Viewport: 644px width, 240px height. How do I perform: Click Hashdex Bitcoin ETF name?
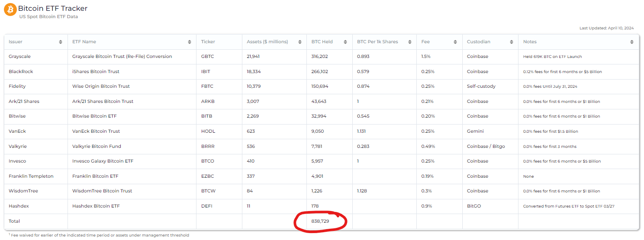click(x=96, y=206)
